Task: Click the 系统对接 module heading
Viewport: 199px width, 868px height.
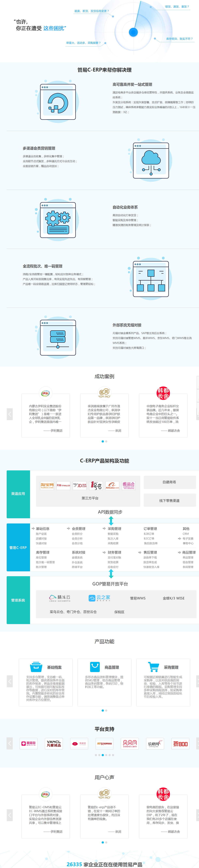Action: point(79,552)
